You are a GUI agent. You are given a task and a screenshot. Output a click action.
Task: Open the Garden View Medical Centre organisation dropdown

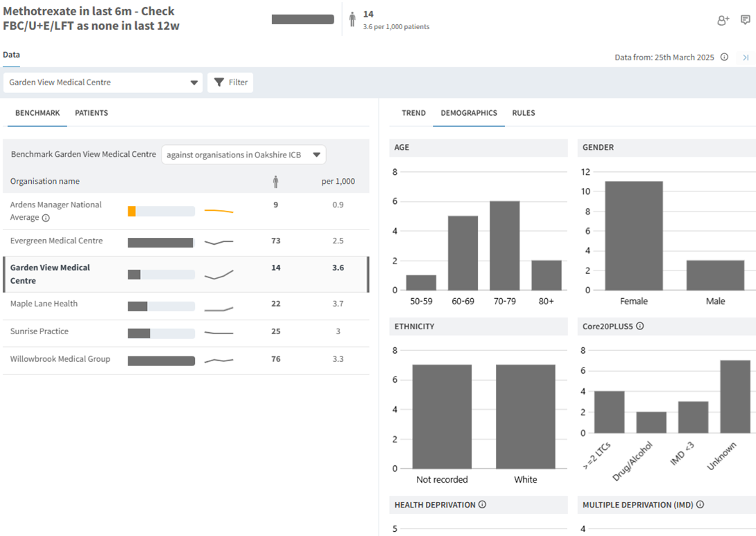[103, 83]
